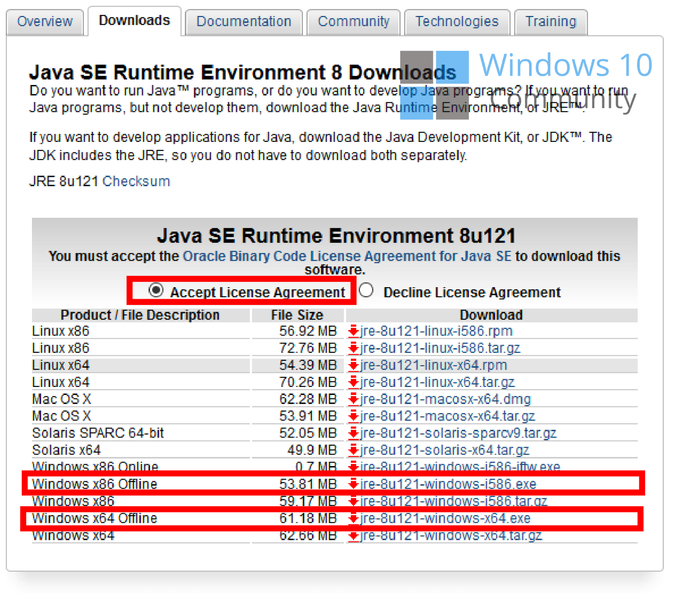Select the Downloads tab
Screen dimensions: 674x616
coord(134,21)
